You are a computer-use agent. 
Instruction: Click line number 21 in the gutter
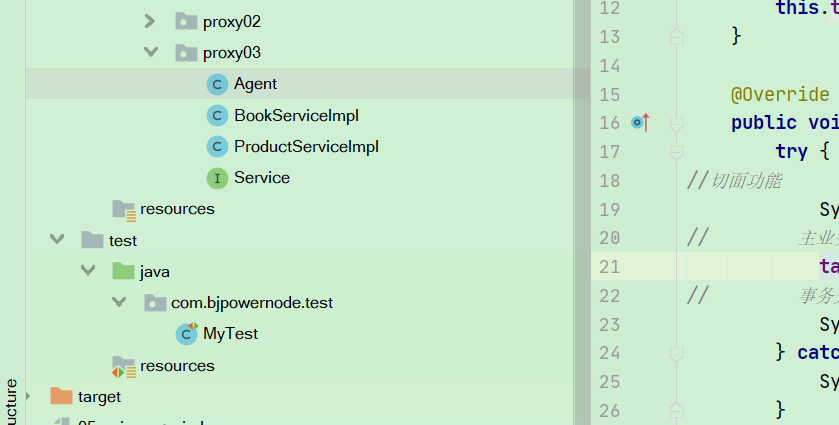point(609,267)
